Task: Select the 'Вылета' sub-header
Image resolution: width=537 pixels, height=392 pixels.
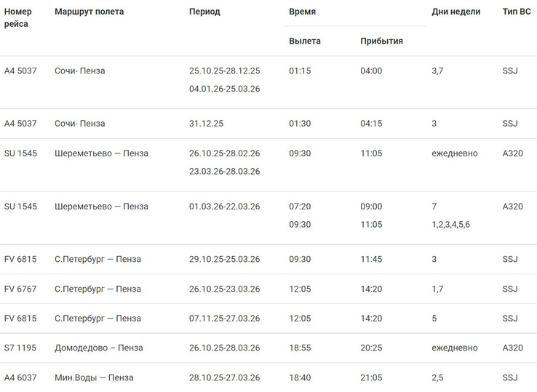Action: (304, 41)
